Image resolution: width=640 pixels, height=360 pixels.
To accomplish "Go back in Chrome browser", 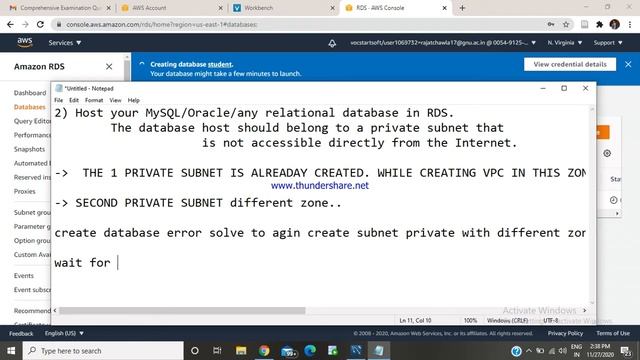I will 10,24.
